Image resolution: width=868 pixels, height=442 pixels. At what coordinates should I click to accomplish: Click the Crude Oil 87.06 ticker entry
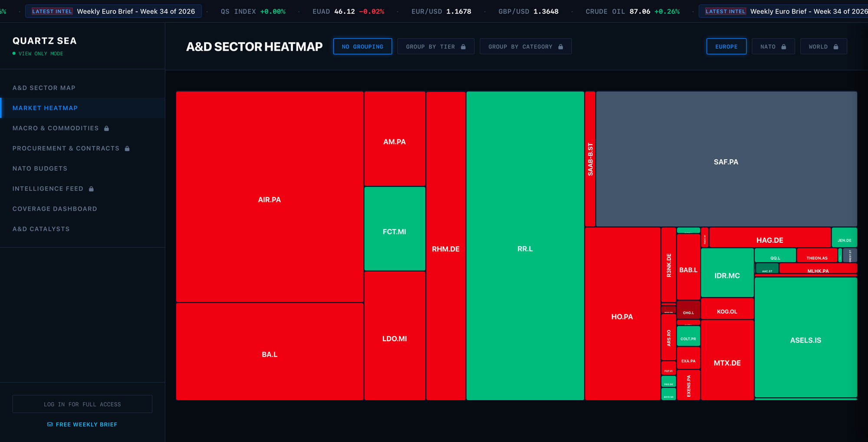click(633, 11)
